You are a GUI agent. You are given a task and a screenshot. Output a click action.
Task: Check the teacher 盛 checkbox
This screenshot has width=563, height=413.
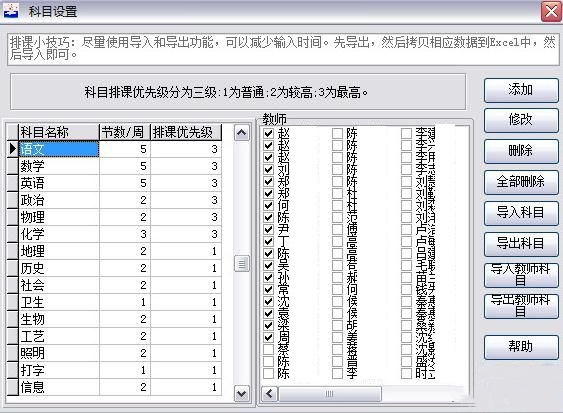coord(406,361)
